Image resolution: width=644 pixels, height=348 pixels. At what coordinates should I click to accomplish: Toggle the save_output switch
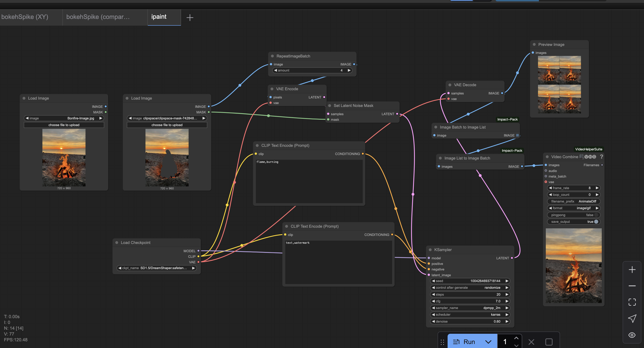tap(596, 222)
